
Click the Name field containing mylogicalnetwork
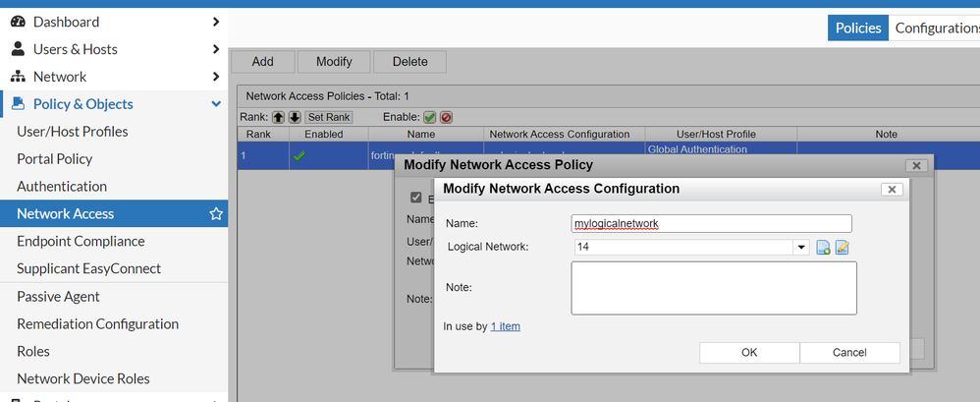point(711,223)
